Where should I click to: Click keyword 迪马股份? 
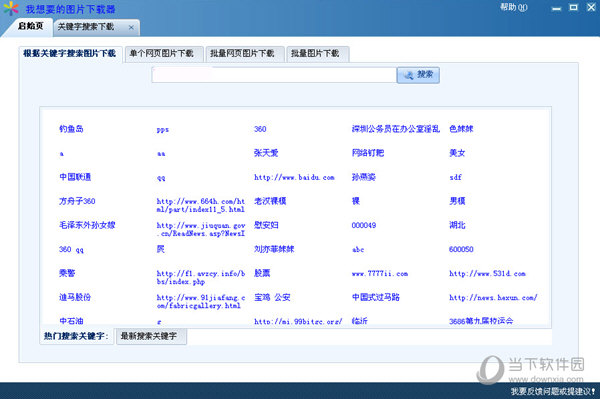75,298
